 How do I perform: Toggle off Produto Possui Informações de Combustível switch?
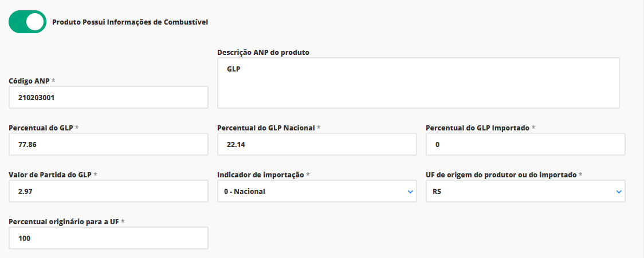point(27,22)
